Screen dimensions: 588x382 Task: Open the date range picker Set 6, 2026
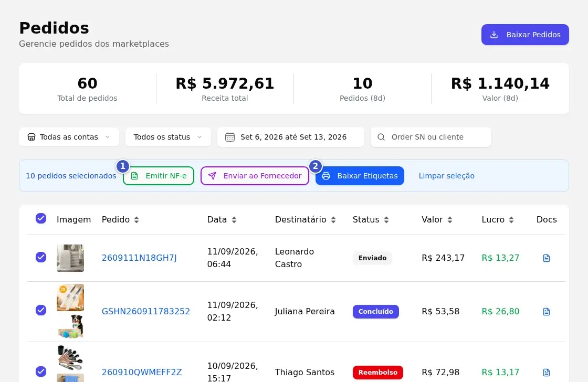291,137
